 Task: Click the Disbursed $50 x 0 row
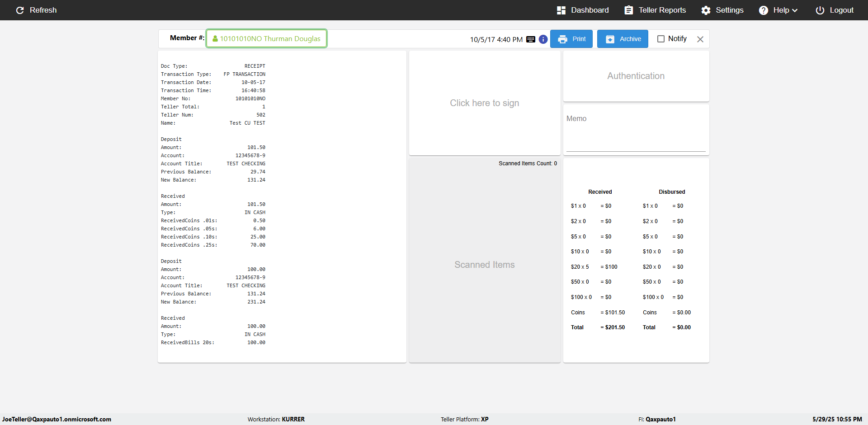(663, 282)
